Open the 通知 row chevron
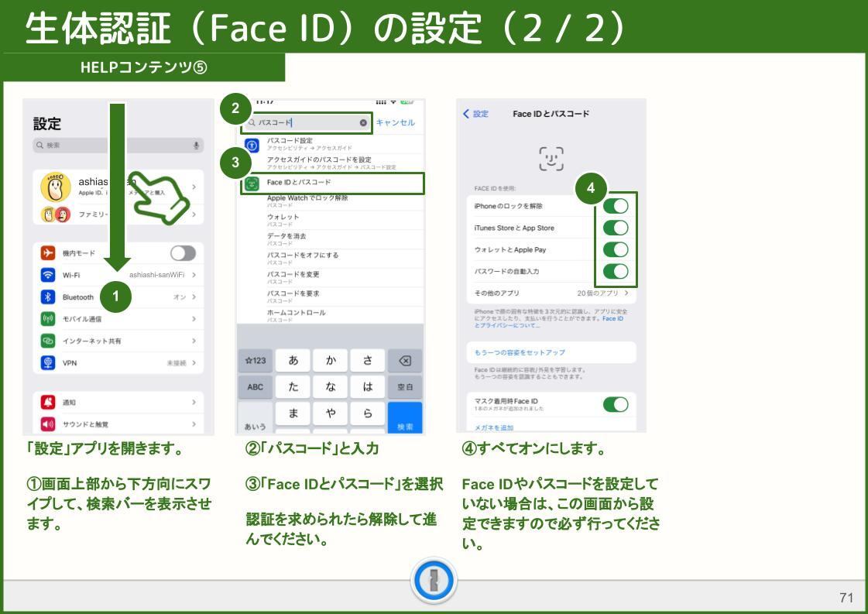Screen dimensions: 868x614 [x=194, y=403]
